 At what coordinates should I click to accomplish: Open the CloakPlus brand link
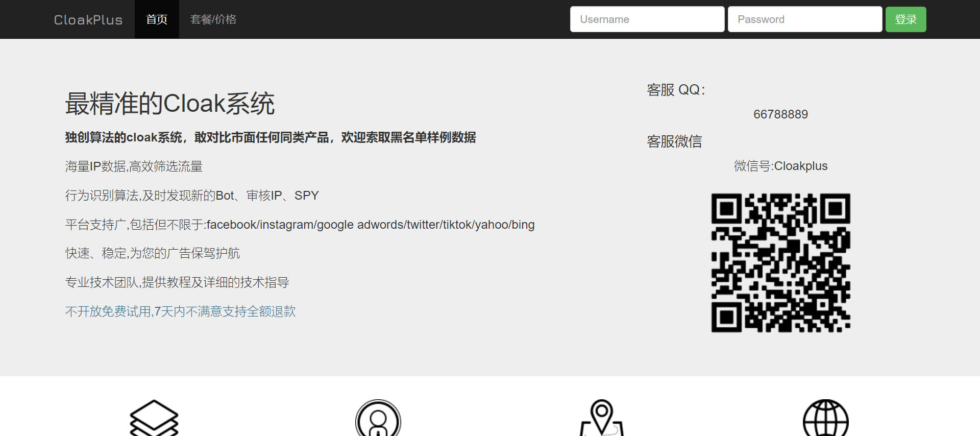point(88,19)
